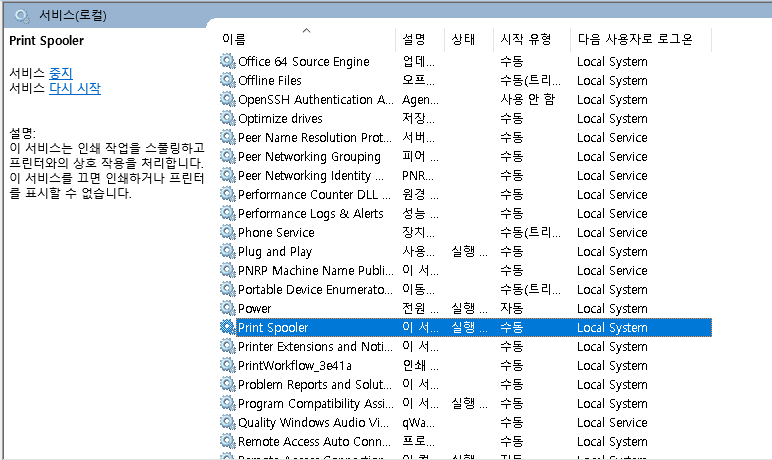Select the Optimize drives service name
Image resolution: width=772 pixels, height=460 pixels.
(280, 119)
